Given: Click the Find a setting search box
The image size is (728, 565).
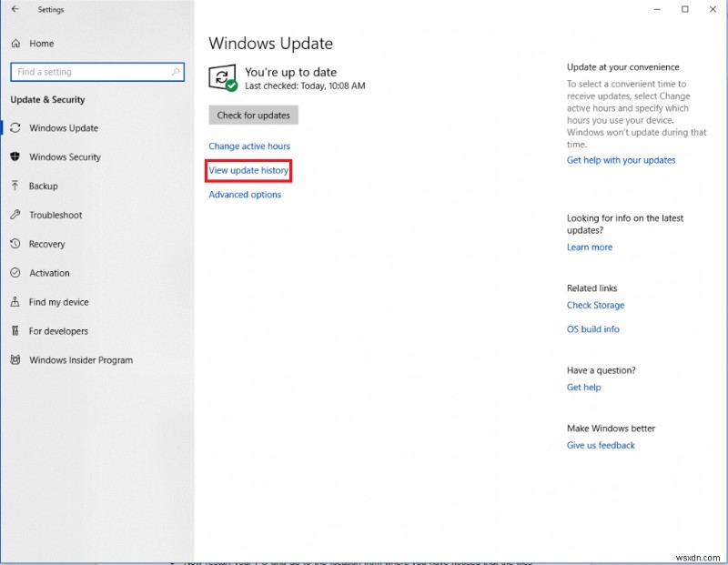Looking at the screenshot, I should coord(97,72).
